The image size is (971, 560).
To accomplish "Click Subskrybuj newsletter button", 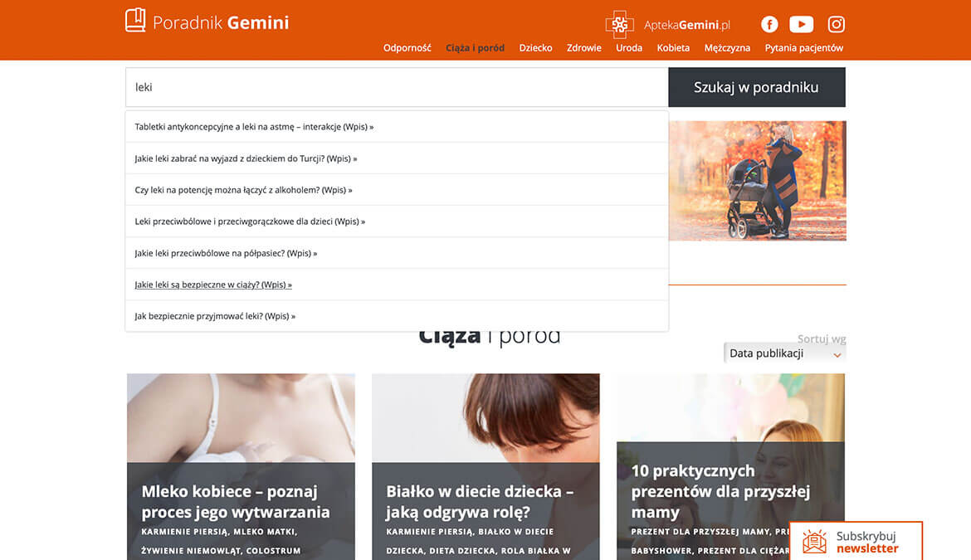I will tap(866, 542).
